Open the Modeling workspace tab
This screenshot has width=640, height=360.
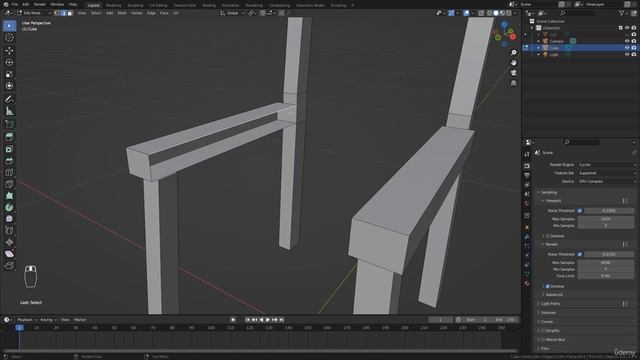pyautogui.click(x=113, y=5)
